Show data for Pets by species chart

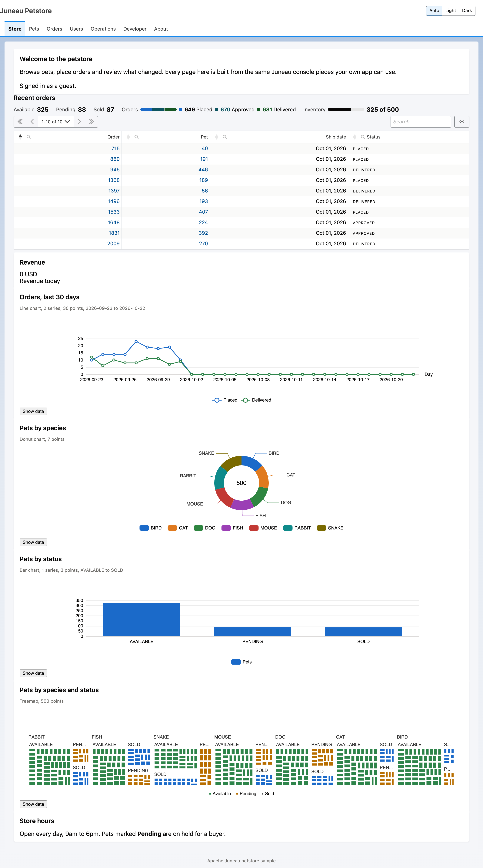[33, 542]
